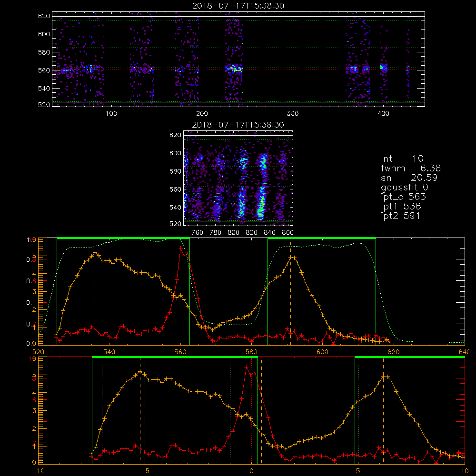Click y-axis label '540' on the top spectrogram
The height and width of the screenshot is (476, 476).
click(x=44, y=89)
